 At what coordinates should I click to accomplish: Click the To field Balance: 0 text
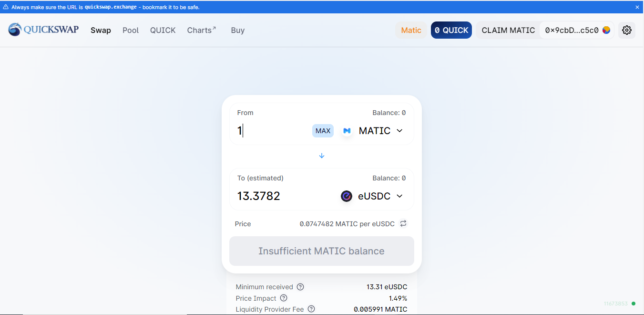389,178
